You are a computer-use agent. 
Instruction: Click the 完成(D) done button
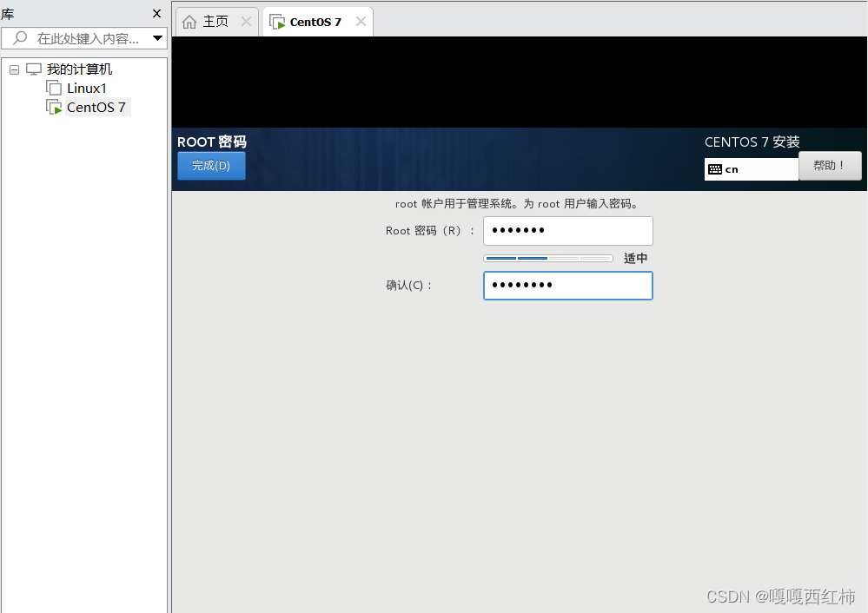coord(211,166)
